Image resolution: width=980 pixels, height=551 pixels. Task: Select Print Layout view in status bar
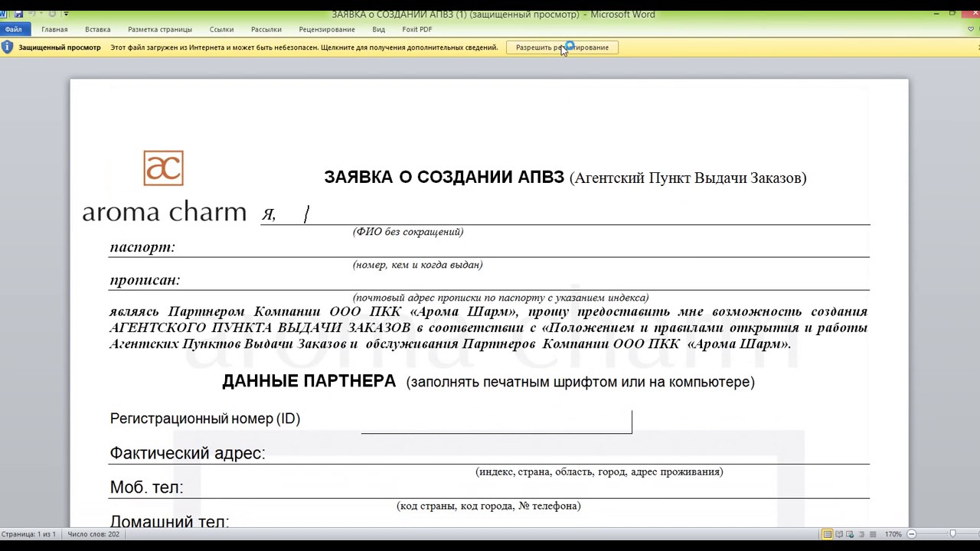[828, 534]
